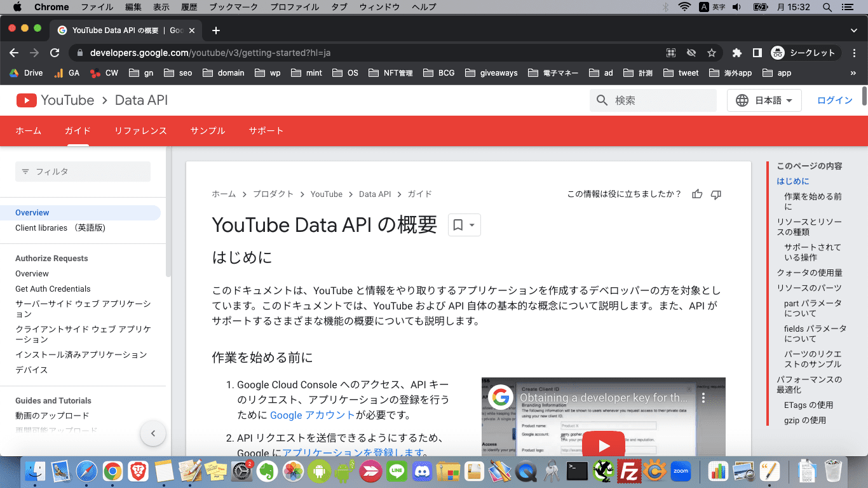This screenshot has height=488, width=868.
Task: Open Zoom from the Dock
Action: click(x=681, y=471)
